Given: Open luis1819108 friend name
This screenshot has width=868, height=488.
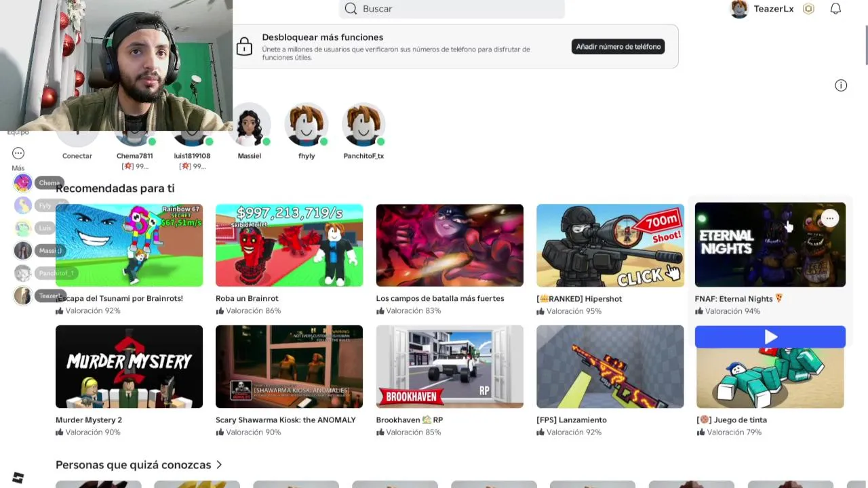Looking at the screenshot, I should pyautogui.click(x=192, y=156).
